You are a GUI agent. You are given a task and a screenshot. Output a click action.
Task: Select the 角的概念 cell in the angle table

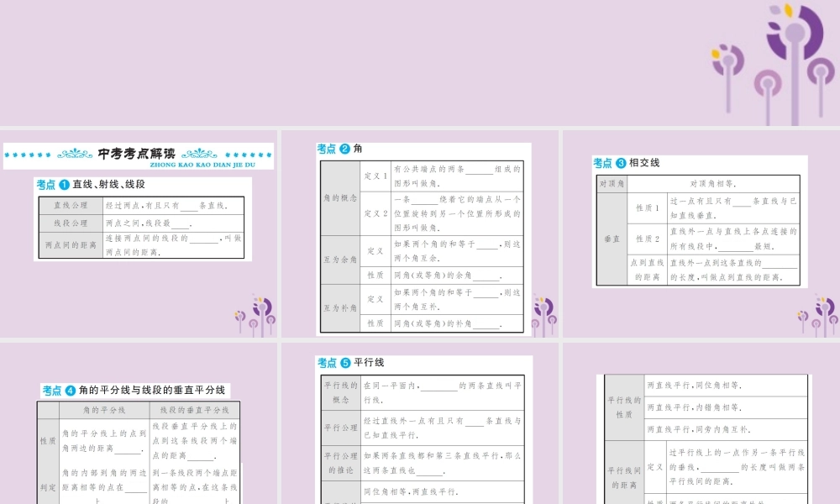tap(340, 197)
